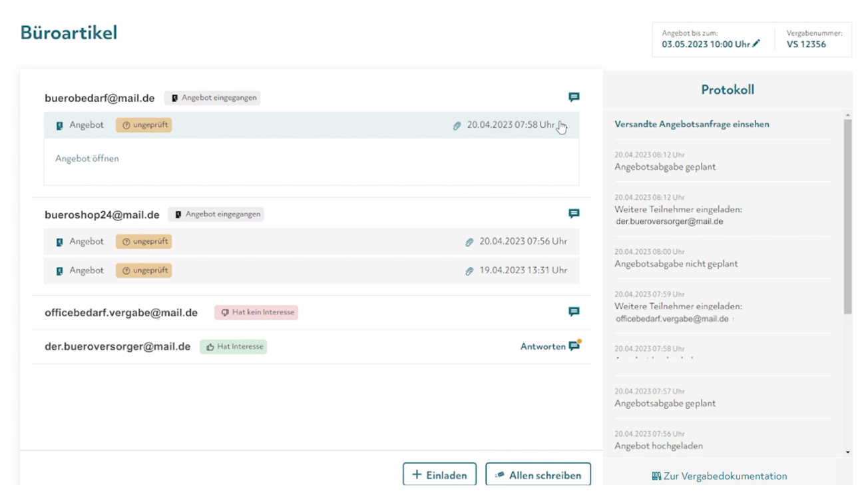Click document icon of Angebot dated 19.04.2023
This screenshot has height=499, width=868.
tap(60, 271)
